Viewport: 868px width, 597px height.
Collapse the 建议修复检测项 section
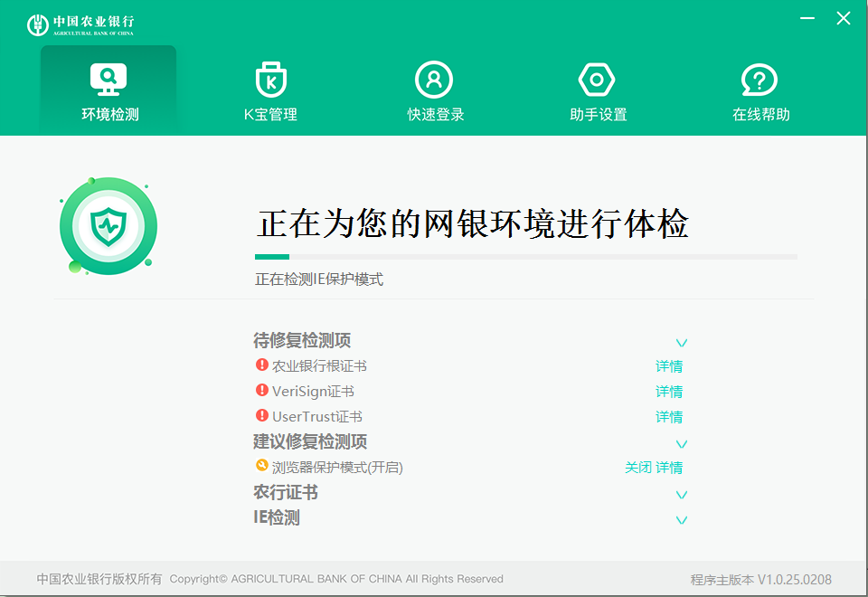(x=681, y=443)
